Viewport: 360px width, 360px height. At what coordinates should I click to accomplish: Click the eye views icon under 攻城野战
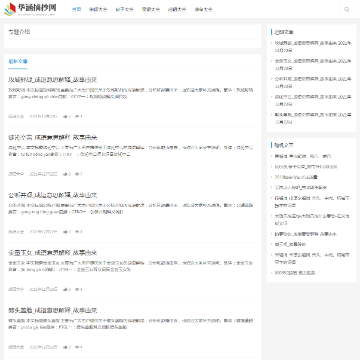tap(77, 116)
